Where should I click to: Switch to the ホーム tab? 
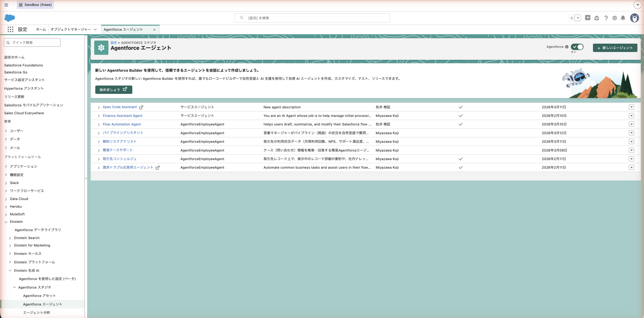tap(41, 29)
